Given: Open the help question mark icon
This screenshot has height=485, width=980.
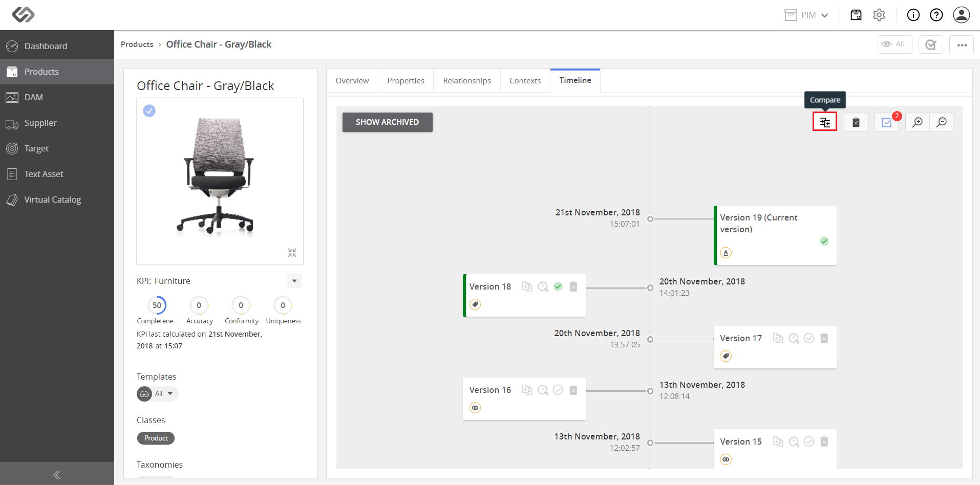Looking at the screenshot, I should [x=936, y=15].
